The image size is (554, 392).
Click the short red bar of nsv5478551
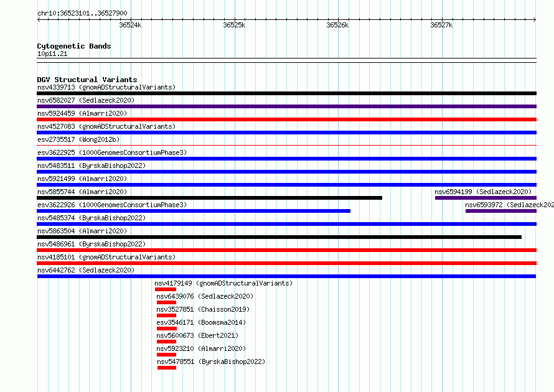click(x=167, y=368)
